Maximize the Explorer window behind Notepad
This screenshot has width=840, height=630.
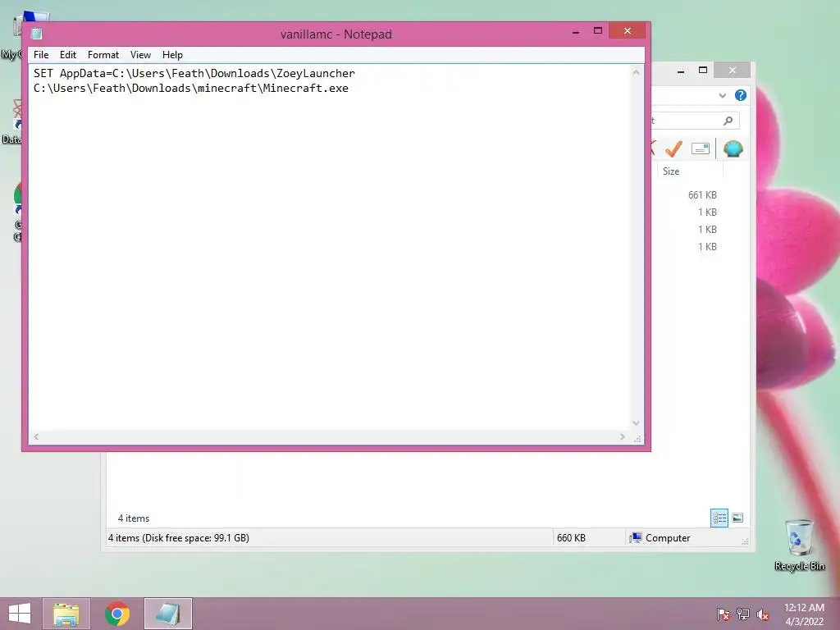click(x=703, y=71)
